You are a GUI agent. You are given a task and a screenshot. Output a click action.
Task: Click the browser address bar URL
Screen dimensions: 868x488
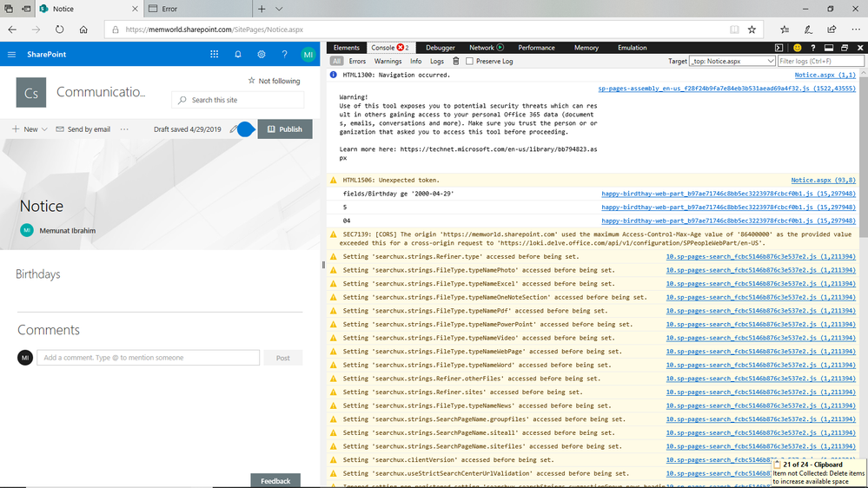[x=215, y=30]
